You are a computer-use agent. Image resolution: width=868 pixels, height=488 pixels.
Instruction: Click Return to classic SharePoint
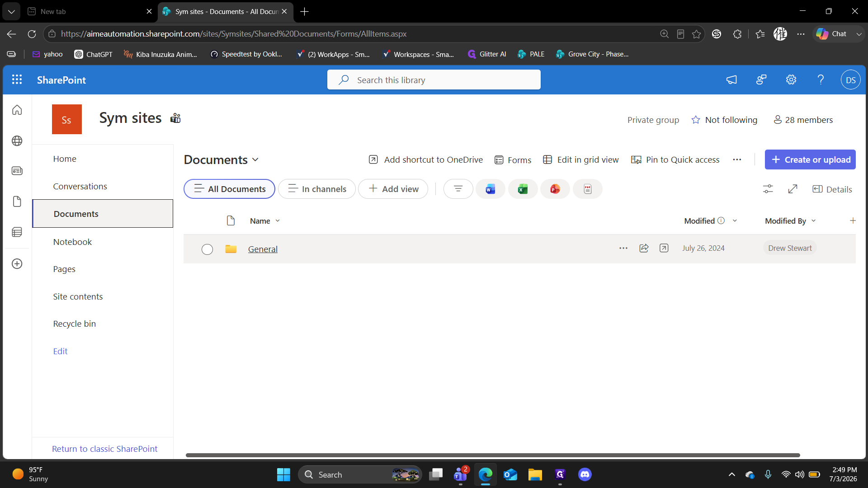[x=104, y=449]
